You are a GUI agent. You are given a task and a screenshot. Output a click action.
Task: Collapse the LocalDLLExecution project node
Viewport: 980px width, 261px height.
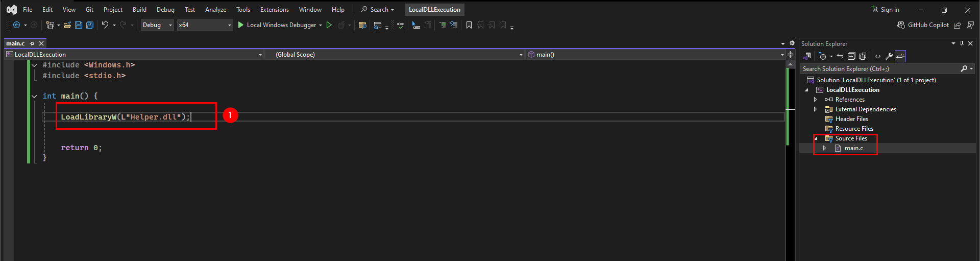tap(806, 90)
